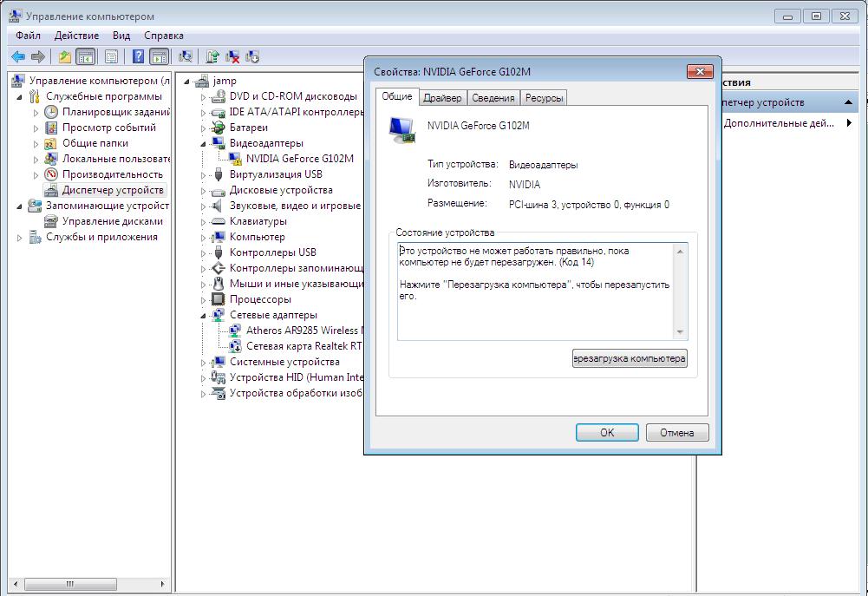Image resolution: width=868 pixels, height=596 pixels.
Task: Open the Справка menu
Action: [163, 36]
